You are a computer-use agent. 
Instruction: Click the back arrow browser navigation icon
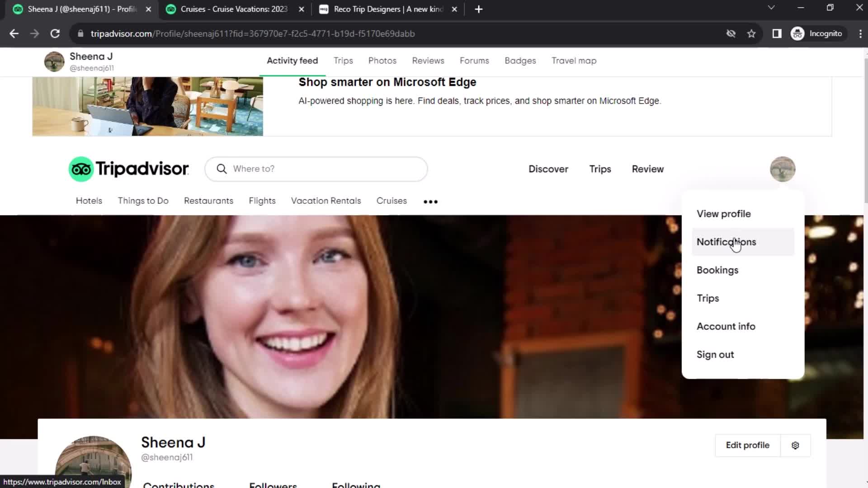coord(14,33)
